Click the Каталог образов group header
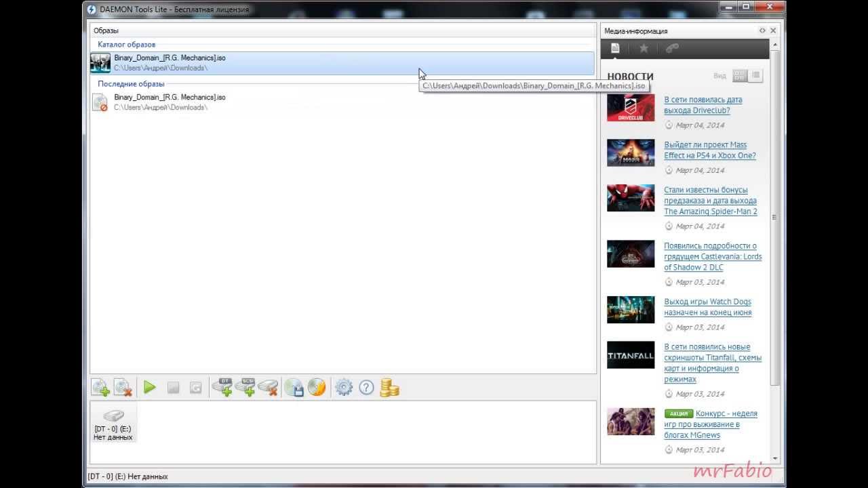 [x=126, y=44]
